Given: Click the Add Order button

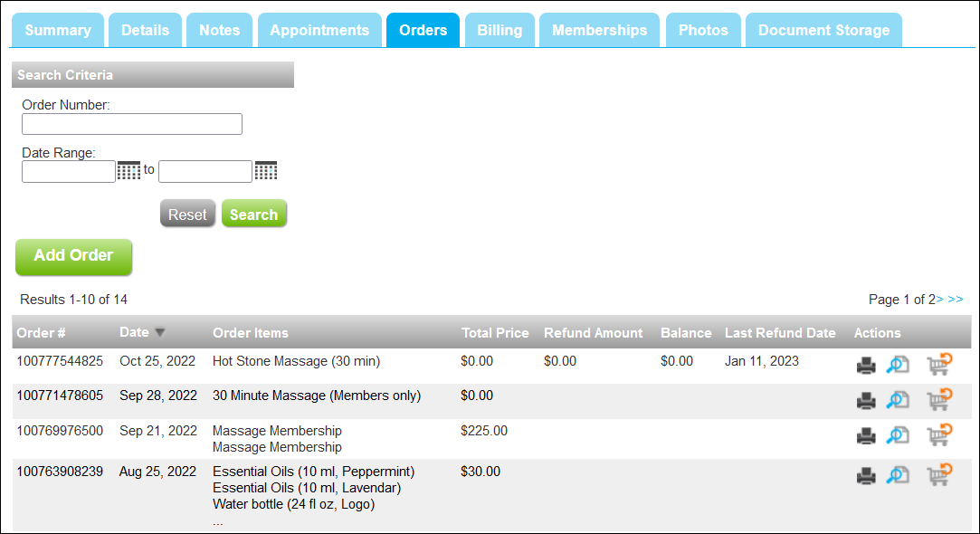Looking at the screenshot, I should click(74, 256).
